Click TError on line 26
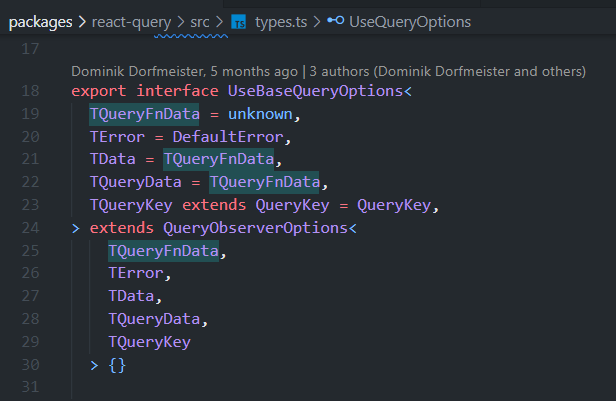Image resolution: width=616 pixels, height=401 pixels. click(136, 273)
